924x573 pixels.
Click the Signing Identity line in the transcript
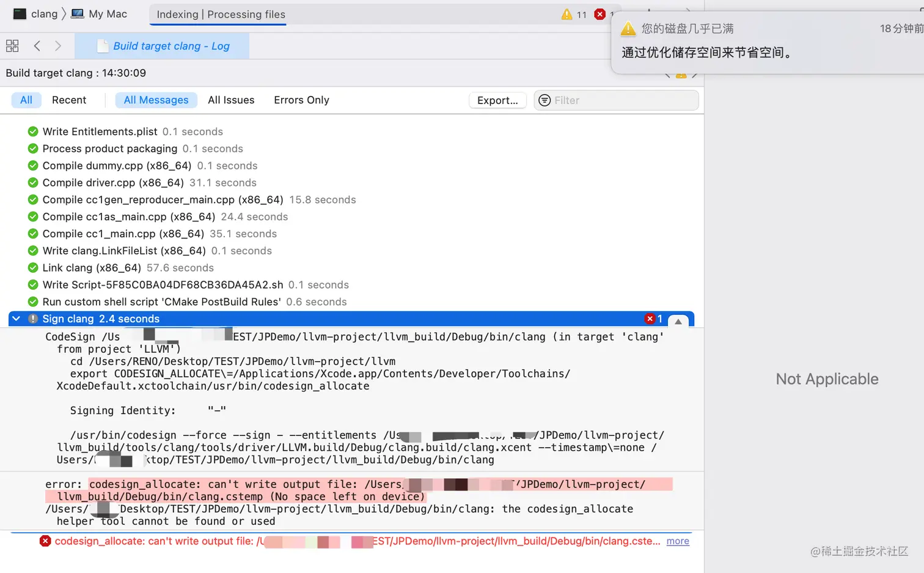pos(148,410)
